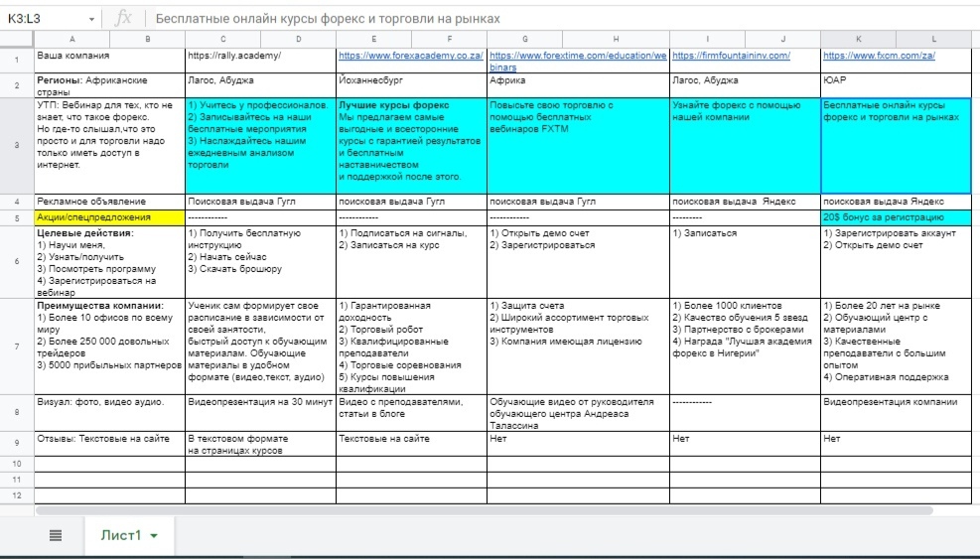This screenshot has height=559, width=980.
Task: Click the fx formula icon
Action: coord(124,18)
